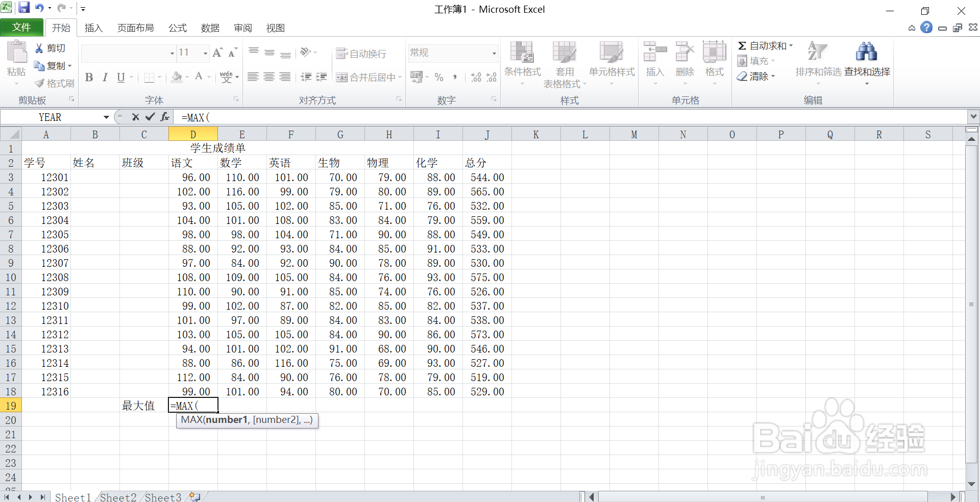The image size is (980, 502).
Task: Click the Insert Function fx icon
Action: [165, 117]
